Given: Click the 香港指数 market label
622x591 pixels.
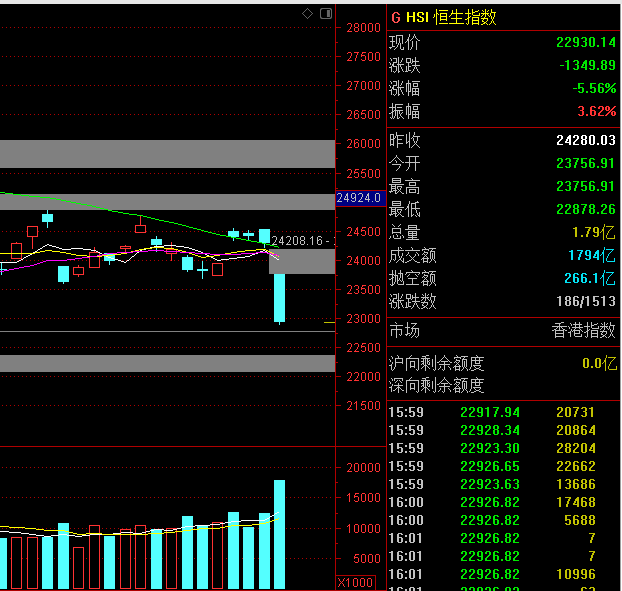Looking at the screenshot, I should 583,330.
